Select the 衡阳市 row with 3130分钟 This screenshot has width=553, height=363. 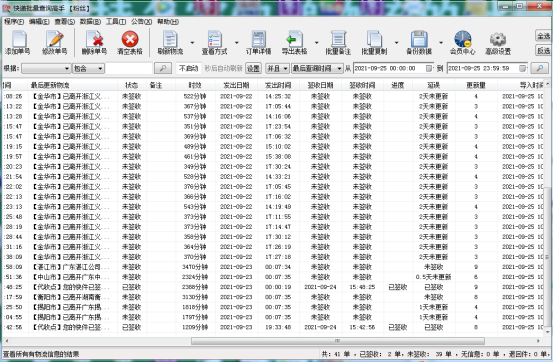[x=273, y=297]
